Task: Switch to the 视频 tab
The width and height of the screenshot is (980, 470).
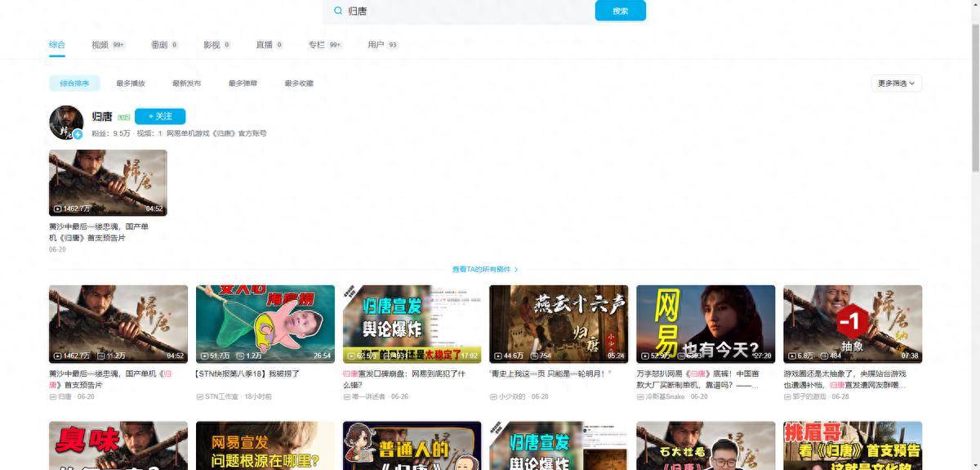Action: click(108, 45)
